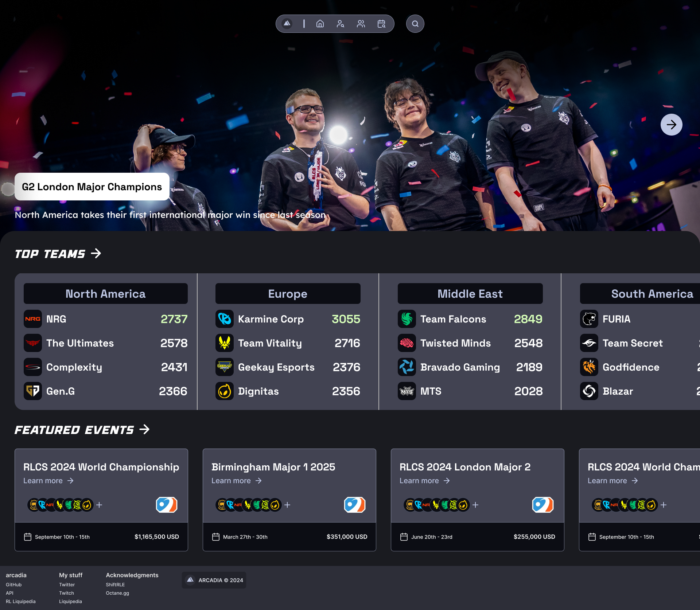Click the Team Falcons logo icon
Viewport: 700px width, 610px height.
[x=407, y=319]
